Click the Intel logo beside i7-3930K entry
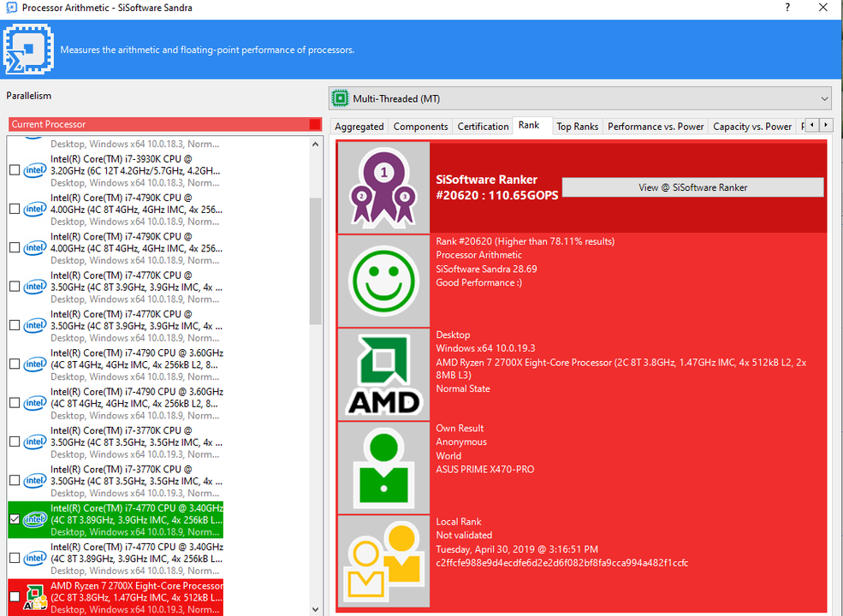Screen dimensions: 843x616 pos(35,170)
